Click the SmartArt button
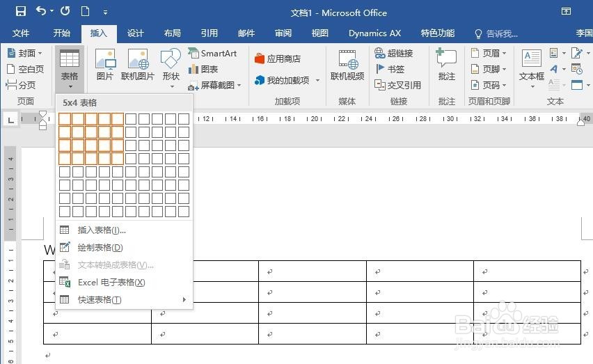 coord(212,54)
